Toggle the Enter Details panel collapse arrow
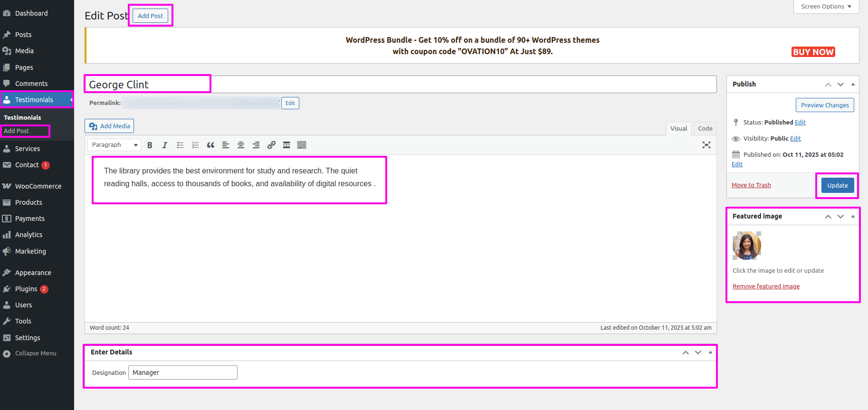868x410 pixels. pyautogui.click(x=710, y=352)
